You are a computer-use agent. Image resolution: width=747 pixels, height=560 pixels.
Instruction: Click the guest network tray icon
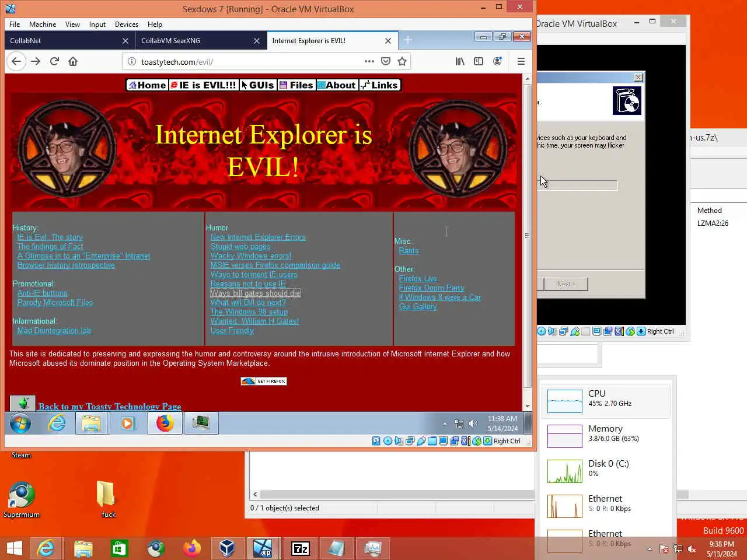click(x=459, y=423)
